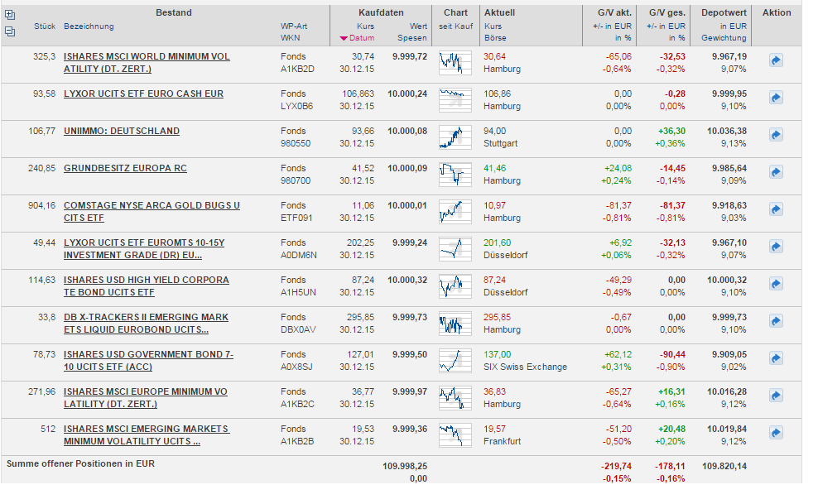Open action icon for Lyxor Euro Cash ETF

coord(776,98)
